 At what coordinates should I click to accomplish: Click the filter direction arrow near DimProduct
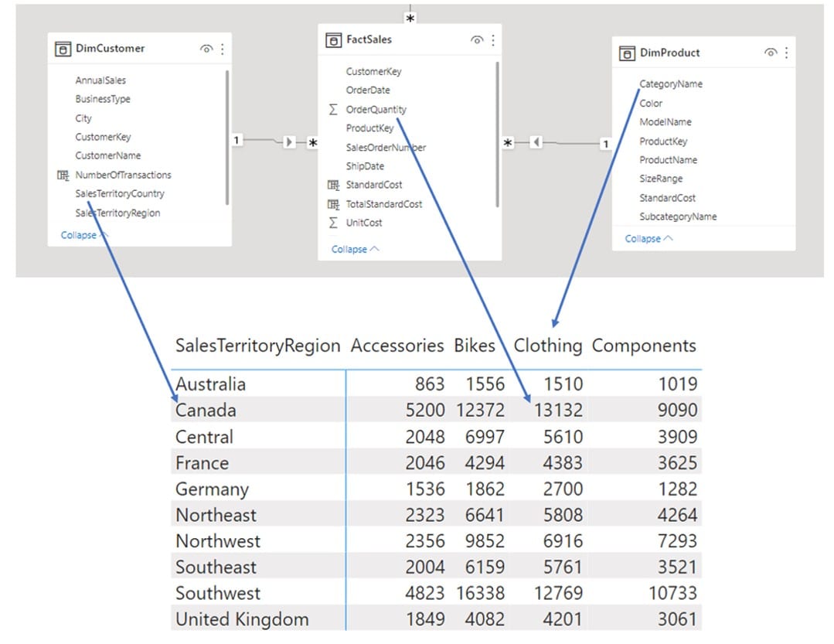tap(536, 142)
